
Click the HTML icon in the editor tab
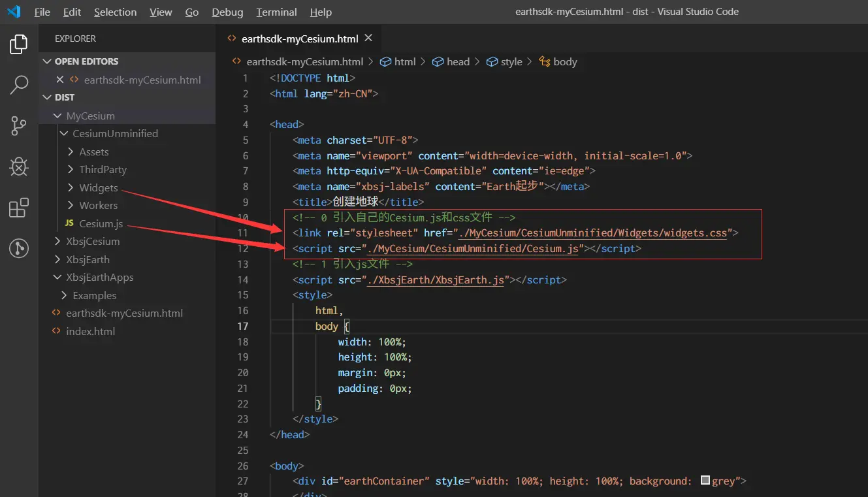tap(232, 39)
